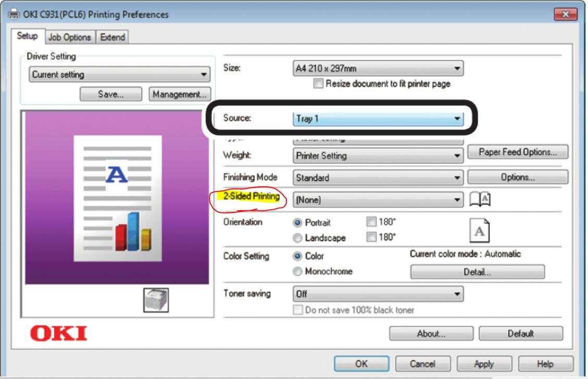Click the Apply button
Viewport: 588px width, 379px height.
pyautogui.click(x=484, y=363)
